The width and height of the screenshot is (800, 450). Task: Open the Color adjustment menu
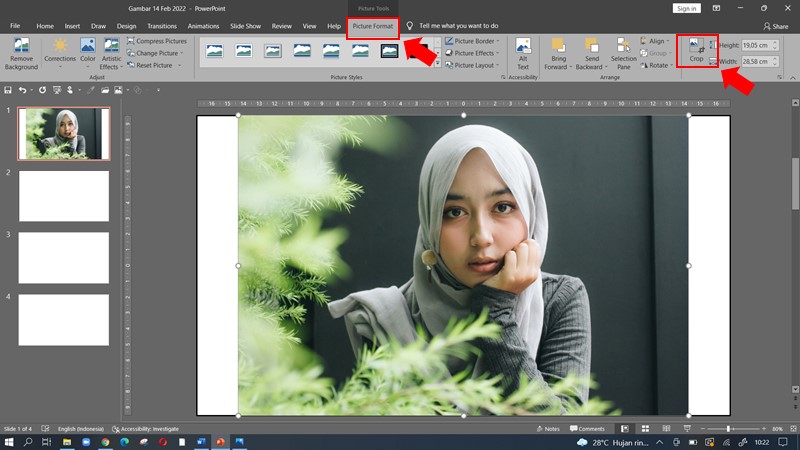point(88,54)
